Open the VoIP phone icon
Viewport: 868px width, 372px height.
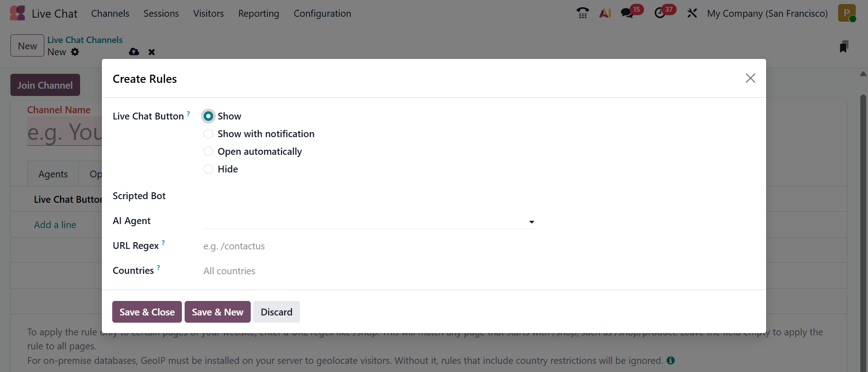tap(582, 13)
